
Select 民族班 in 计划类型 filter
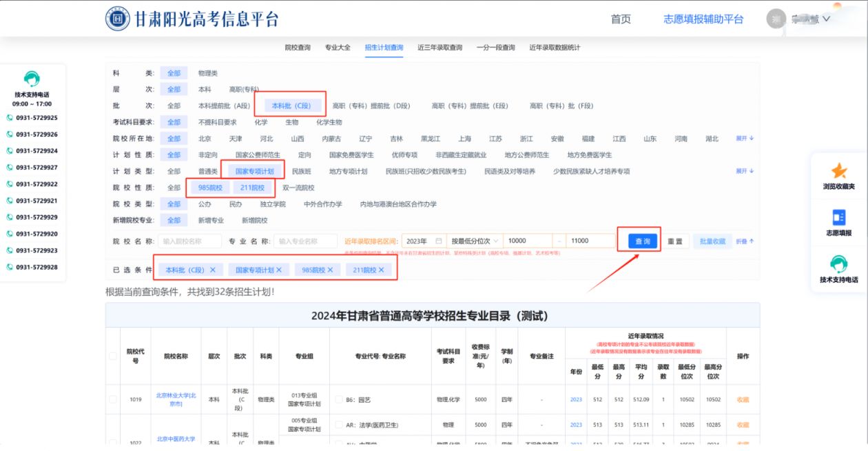[x=302, y=171]
